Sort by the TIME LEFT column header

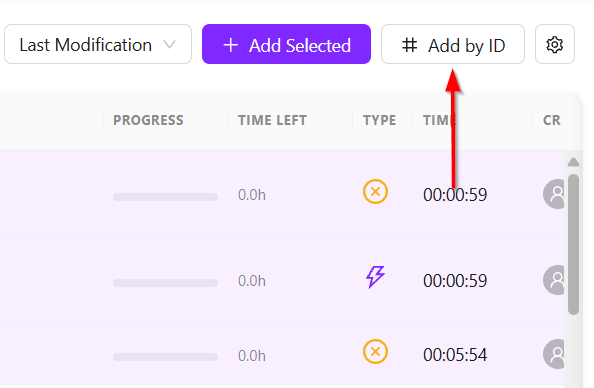coord(272,120)
